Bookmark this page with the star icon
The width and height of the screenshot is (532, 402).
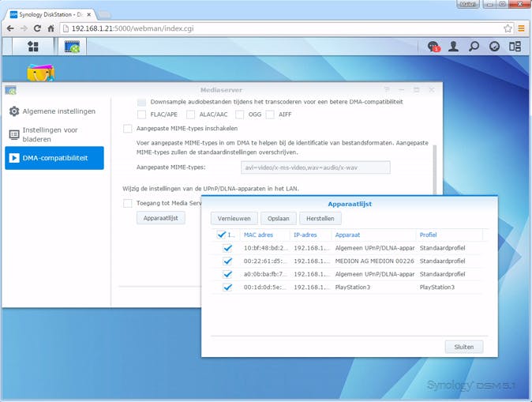(x=508, y=28)
